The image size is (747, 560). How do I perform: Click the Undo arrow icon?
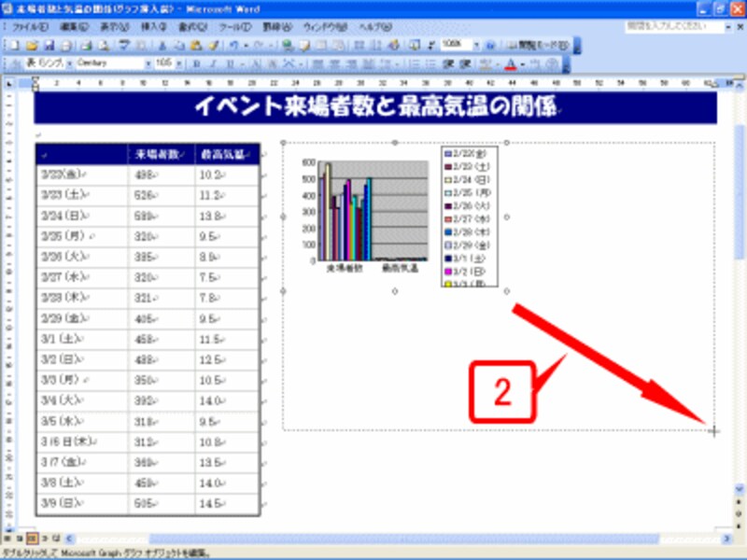coord(234,45)
